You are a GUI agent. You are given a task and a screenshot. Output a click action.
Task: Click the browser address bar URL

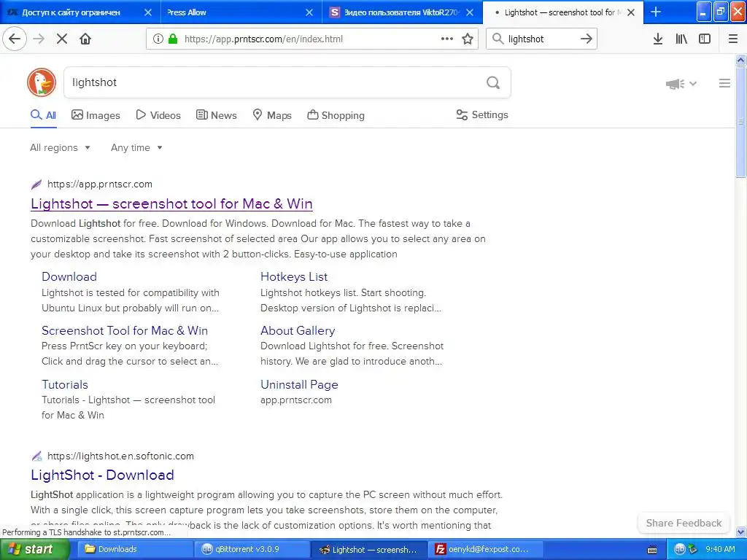(x=263, y=39)
